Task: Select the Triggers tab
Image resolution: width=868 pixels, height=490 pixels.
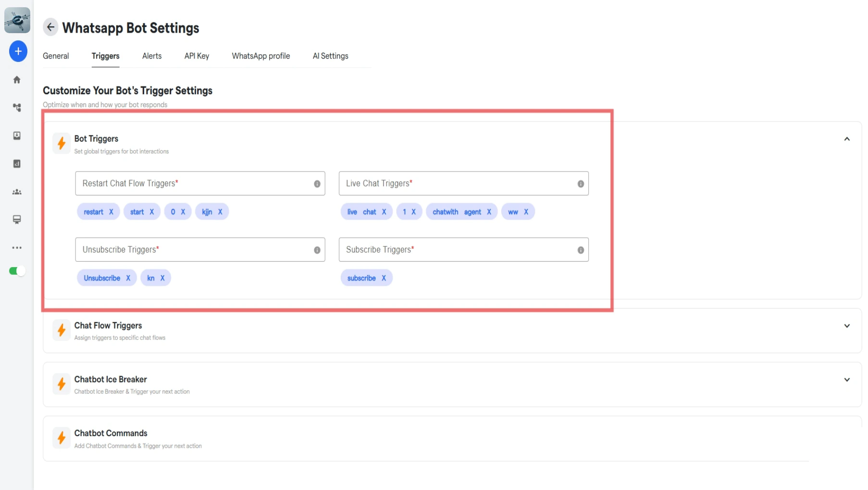Action: tap(105, 56)
